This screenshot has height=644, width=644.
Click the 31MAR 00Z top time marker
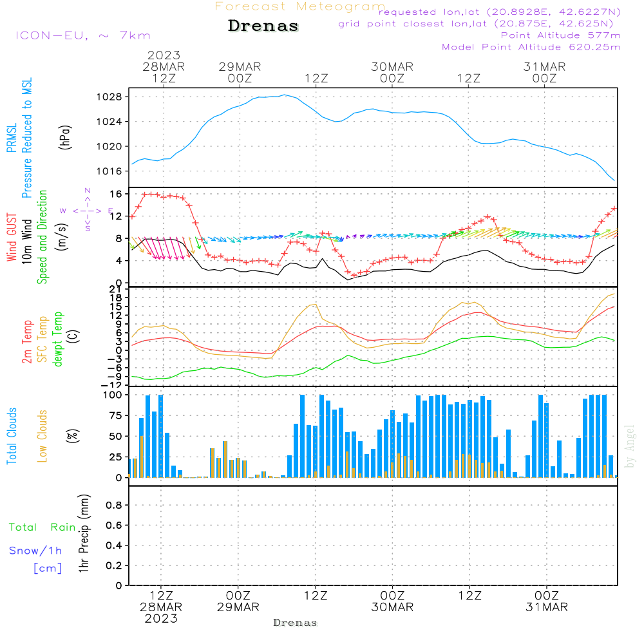point(545,72)
